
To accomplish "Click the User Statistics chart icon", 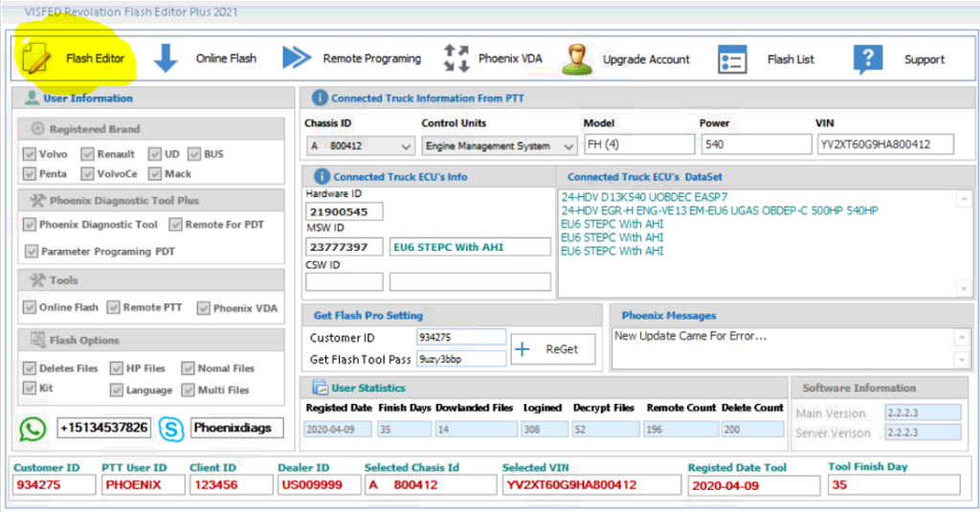I will pos(320,388).
